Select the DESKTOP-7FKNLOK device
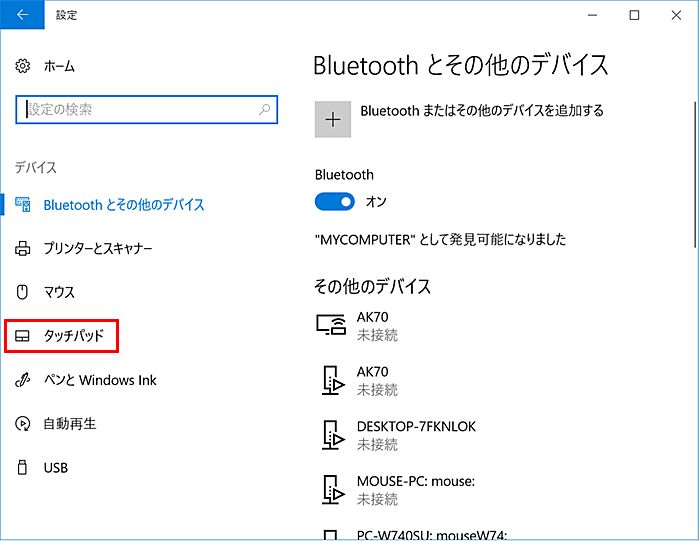The height and width of the screenshot is (541, 700). [x=415, y=434]
